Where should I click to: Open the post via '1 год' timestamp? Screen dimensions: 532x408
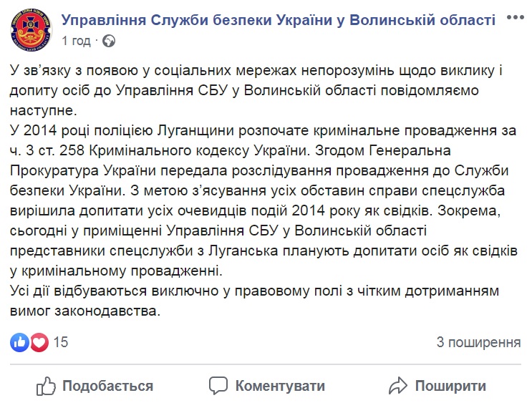[x=76, y=41]
